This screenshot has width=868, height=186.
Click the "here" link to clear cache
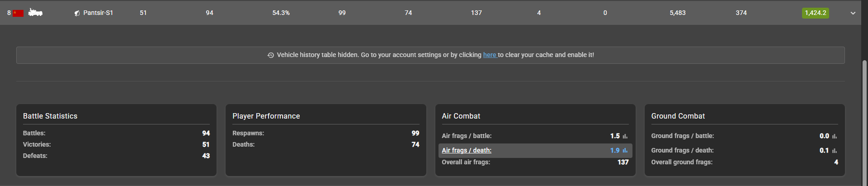pyautogui.click(x=490, y=55)
